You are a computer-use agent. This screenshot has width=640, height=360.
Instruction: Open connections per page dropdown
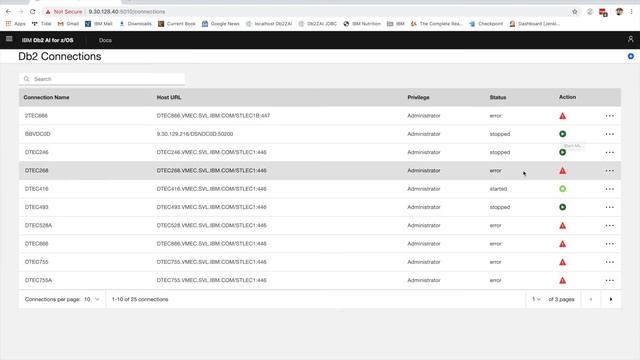(91, 299)
